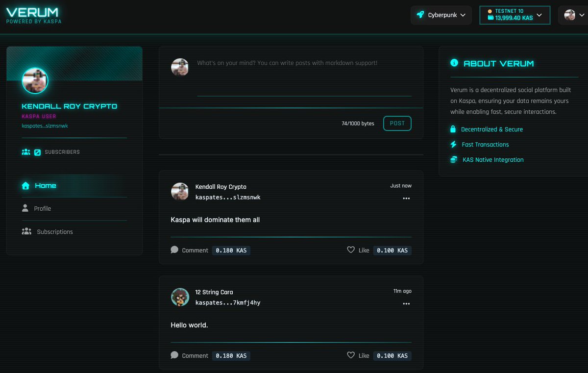This screenshot has width=588, height=373.
Task: Click the lightning bolt Fast Transactions icon
Action: [453, 145]
